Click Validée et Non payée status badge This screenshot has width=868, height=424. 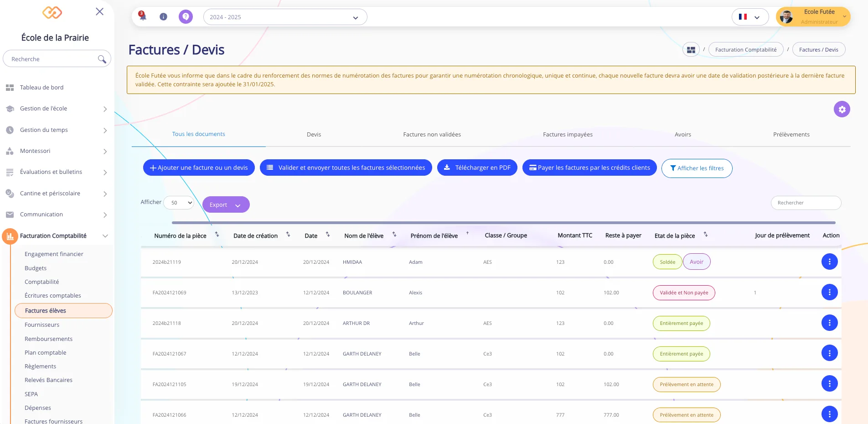coord(684,293)
